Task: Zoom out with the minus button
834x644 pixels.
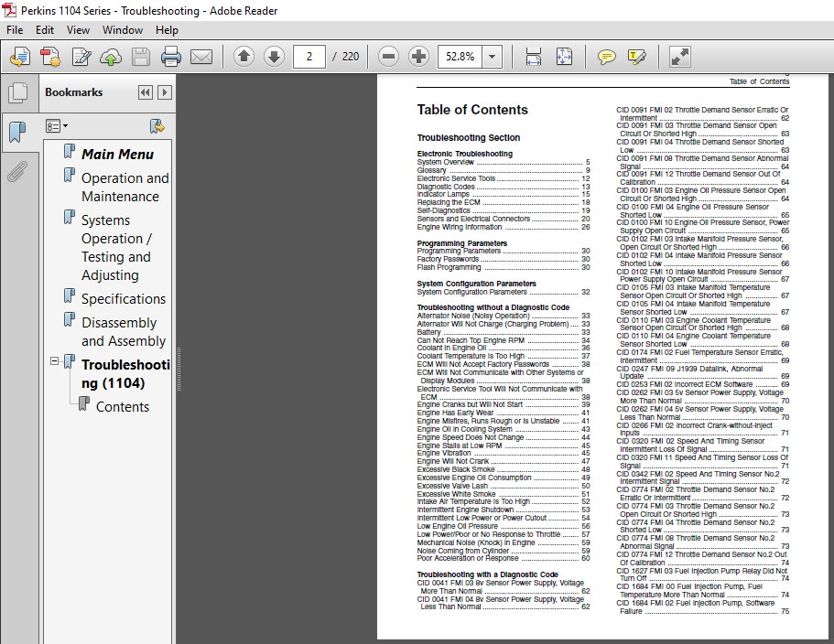Action: pos(389,57)
